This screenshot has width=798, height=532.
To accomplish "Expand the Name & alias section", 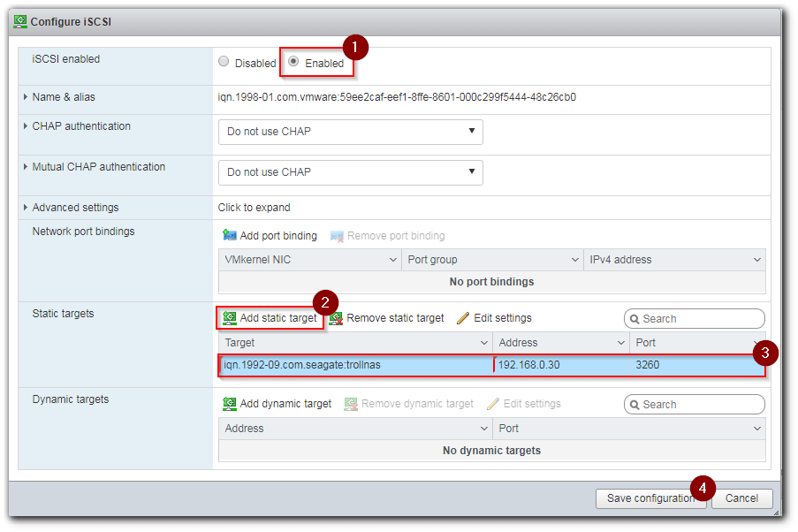I will coord(25,96).
